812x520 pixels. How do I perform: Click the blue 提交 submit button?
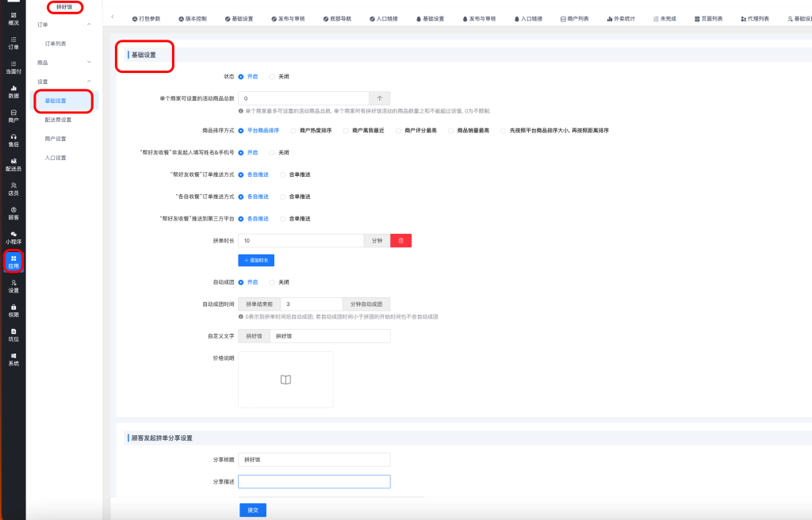click(252, 510)
